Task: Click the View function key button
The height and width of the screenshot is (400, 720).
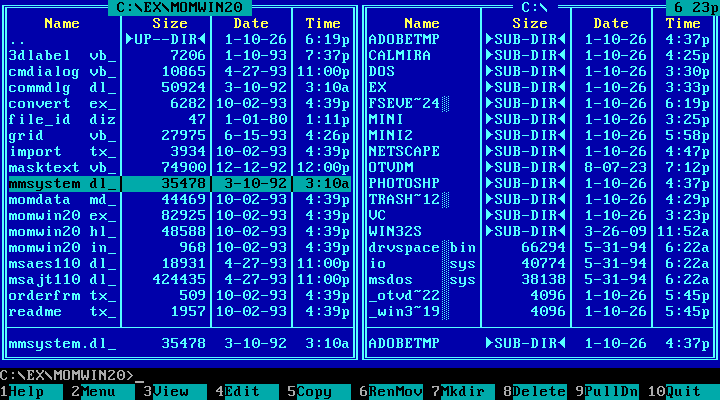Action: [x=173, y=392]
